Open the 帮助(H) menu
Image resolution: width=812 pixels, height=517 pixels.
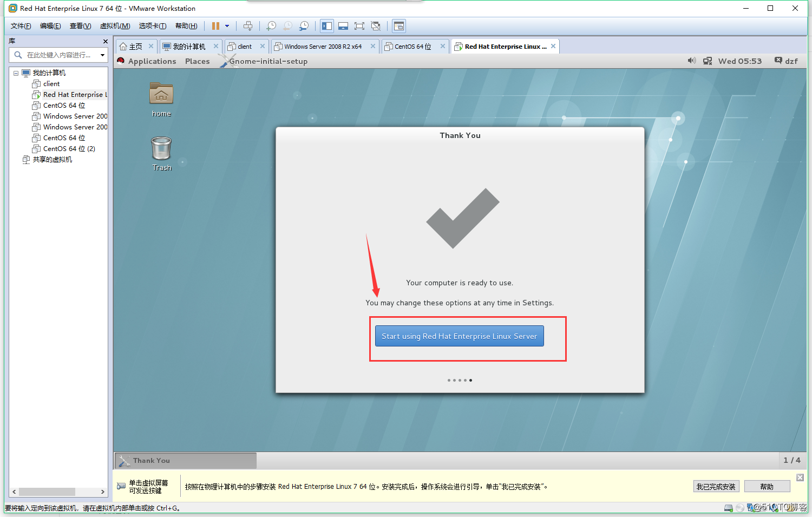[x=186, y=26]
